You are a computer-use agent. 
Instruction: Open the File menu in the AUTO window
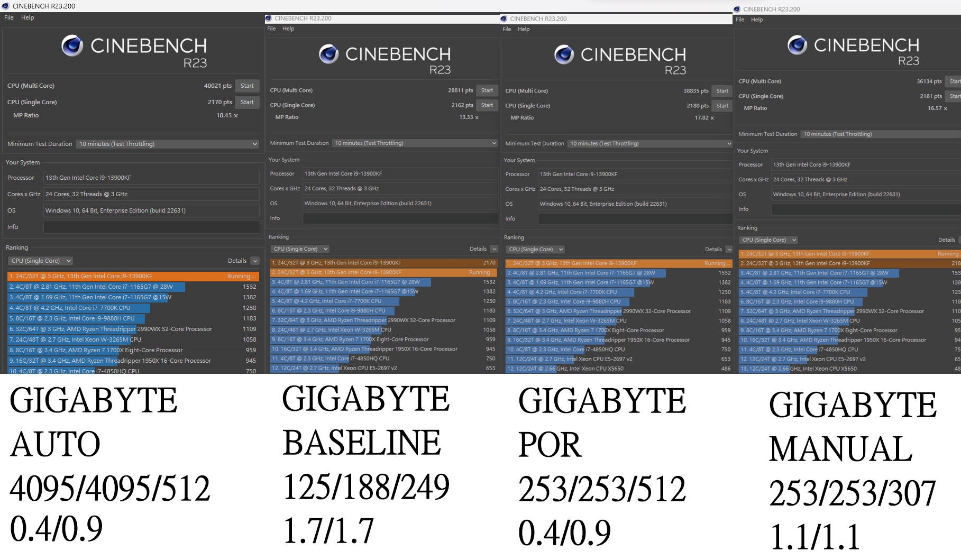pos(9,17)
